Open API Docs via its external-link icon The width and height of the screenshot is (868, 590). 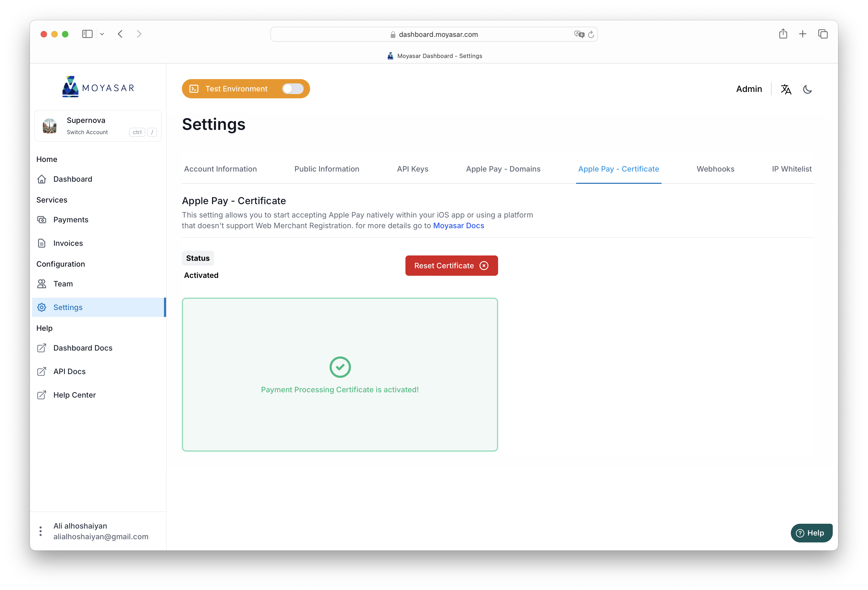point(42,371)
